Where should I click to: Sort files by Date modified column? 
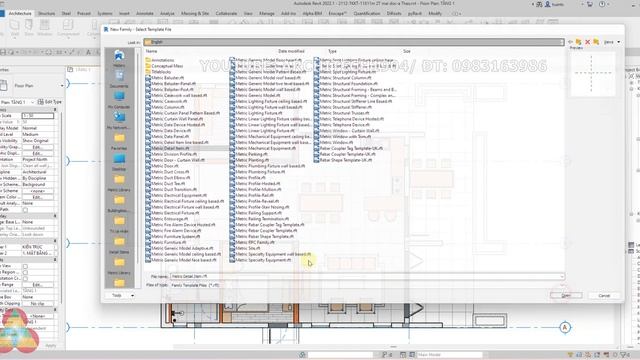click(291, 51)
